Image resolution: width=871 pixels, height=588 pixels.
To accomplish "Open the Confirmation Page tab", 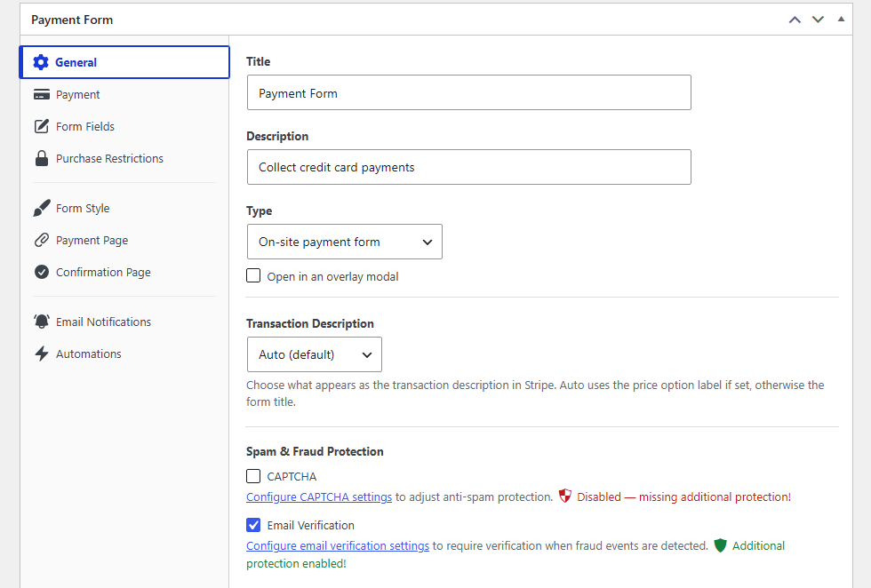I will coord(124,272).
